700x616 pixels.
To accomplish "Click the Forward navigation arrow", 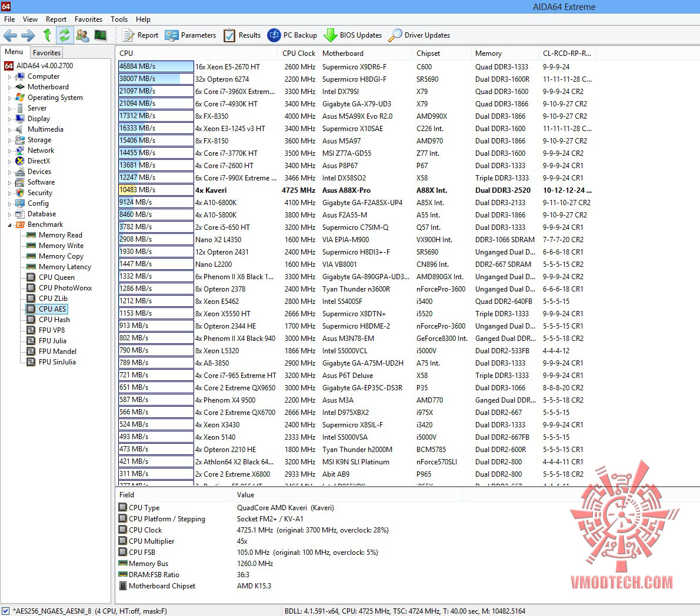I will coord(28,35).
